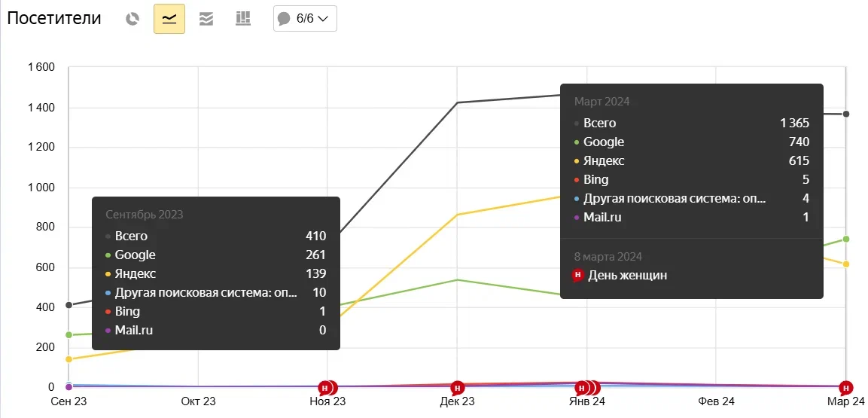Open the 6/6 notes dropdown
Viewport: 868px width, 418px height.
(305, 19)
